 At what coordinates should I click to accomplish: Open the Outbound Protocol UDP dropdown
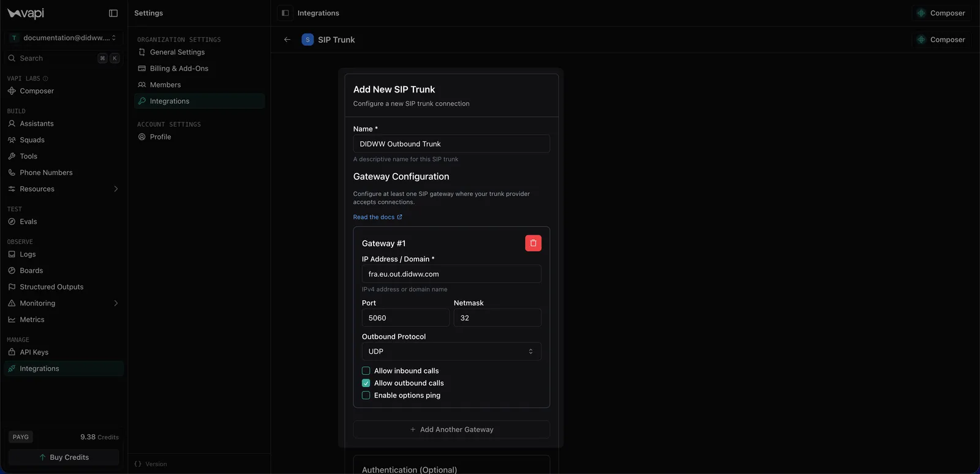point(451,352)
